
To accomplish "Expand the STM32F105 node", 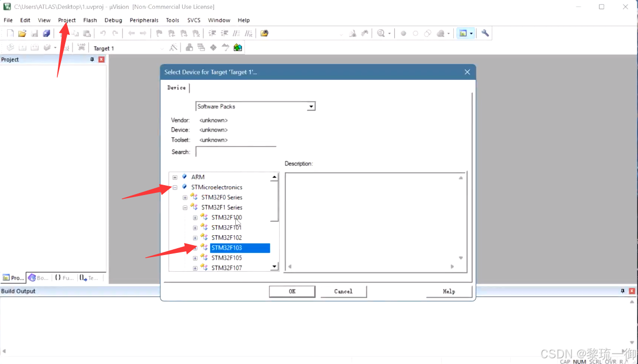I will [x=195, y=258].
